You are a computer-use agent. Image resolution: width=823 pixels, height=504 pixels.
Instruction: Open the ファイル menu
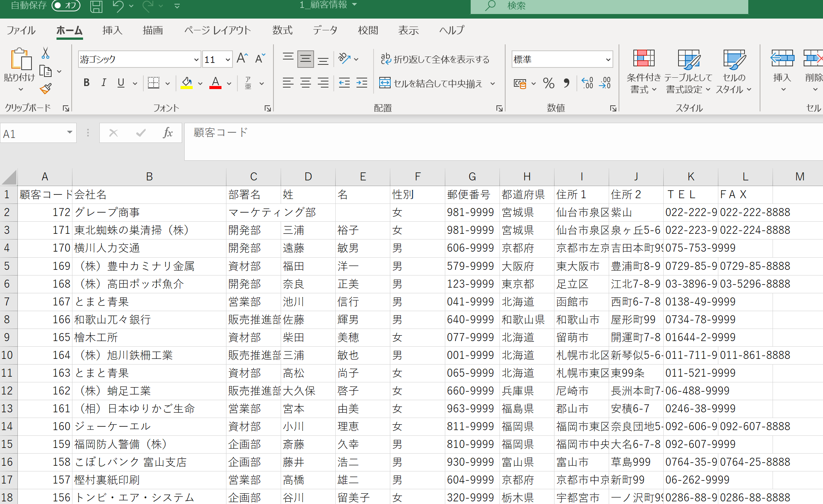pos(21,30)
